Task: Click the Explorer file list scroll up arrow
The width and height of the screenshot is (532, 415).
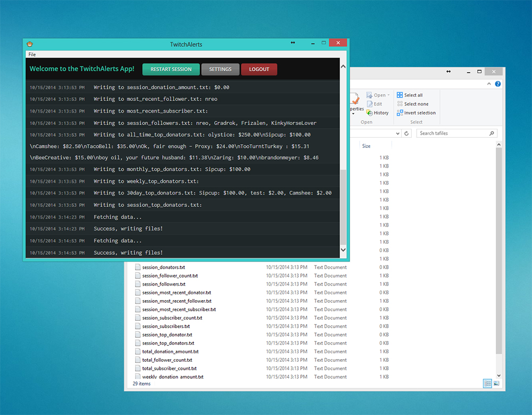Action: 499,145
